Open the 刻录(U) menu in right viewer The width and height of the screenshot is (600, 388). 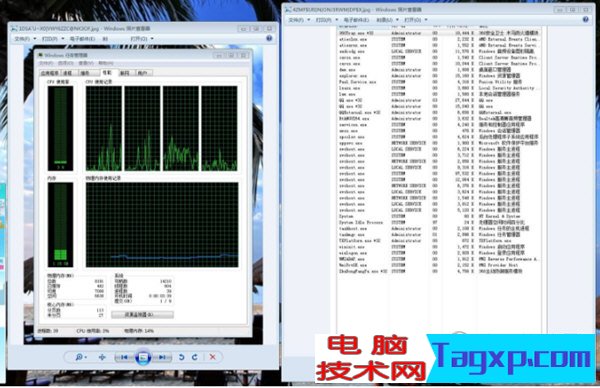coord(387,20)
